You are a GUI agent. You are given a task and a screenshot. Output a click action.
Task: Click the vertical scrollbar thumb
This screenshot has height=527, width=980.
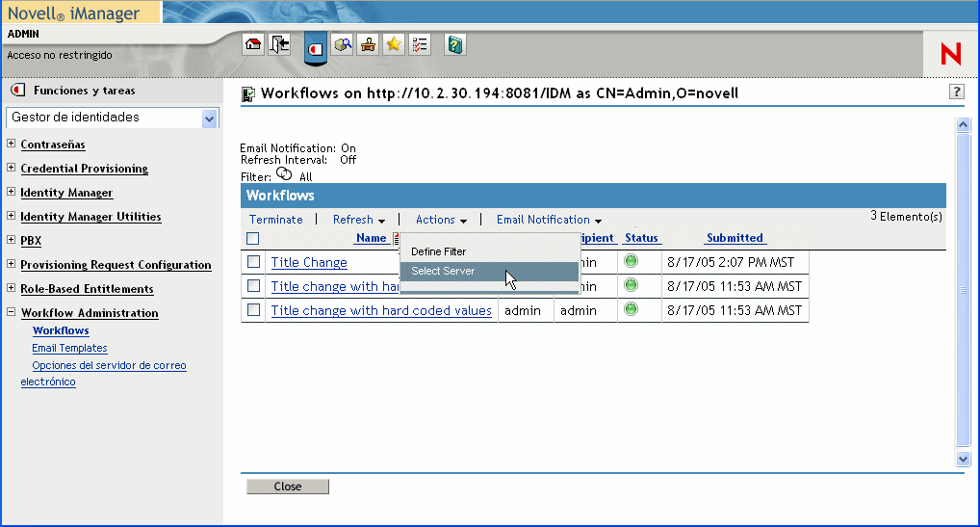(x=963, y=289)
